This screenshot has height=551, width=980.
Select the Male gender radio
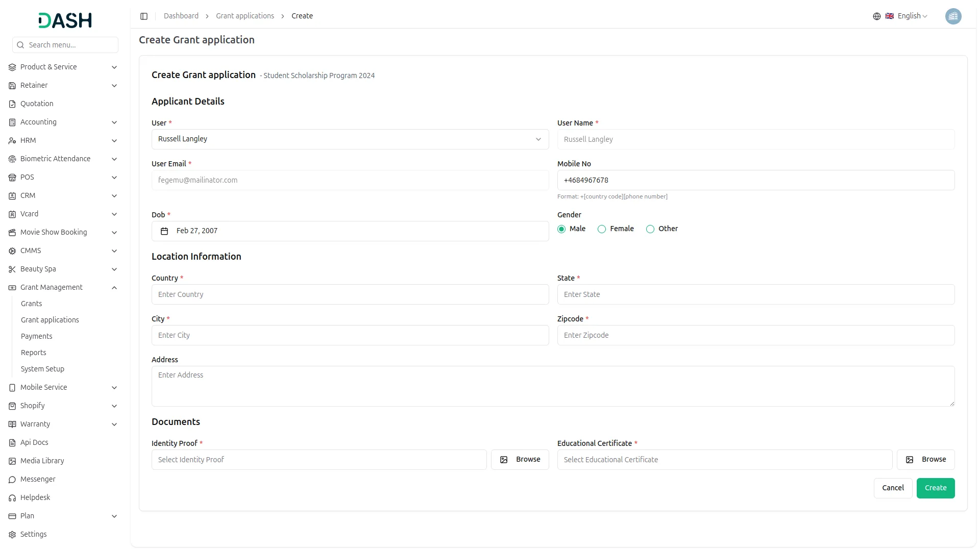[x=561, y=229]
